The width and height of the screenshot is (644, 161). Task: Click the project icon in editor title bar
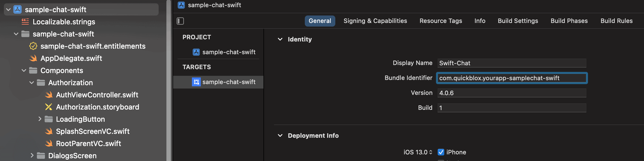click(x=181, y=5)
